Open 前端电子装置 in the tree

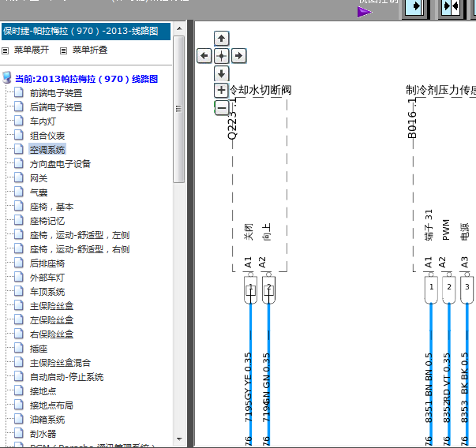click(55, 93)
